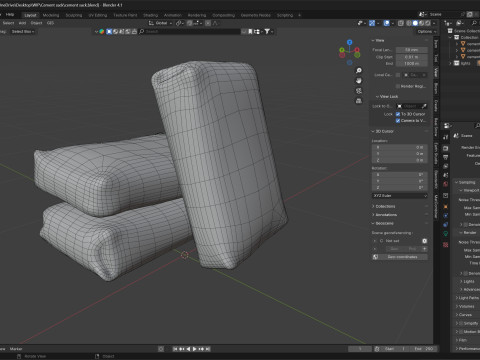This screenshot has height=360, width=480.
Task: Open the Render properties tab icon
Action: [446, 148]
